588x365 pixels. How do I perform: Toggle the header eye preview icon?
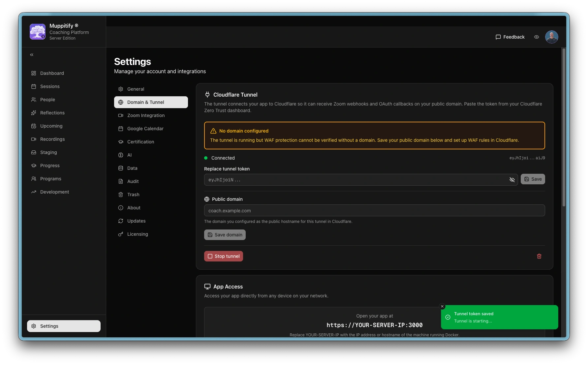click(537, 37)
